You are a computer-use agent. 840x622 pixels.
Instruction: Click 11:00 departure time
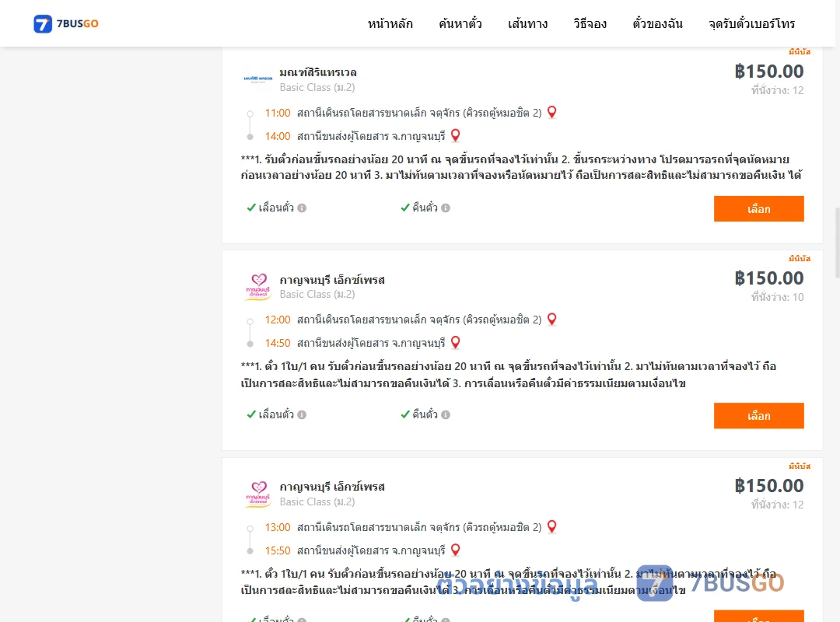[x=278, y=113]
